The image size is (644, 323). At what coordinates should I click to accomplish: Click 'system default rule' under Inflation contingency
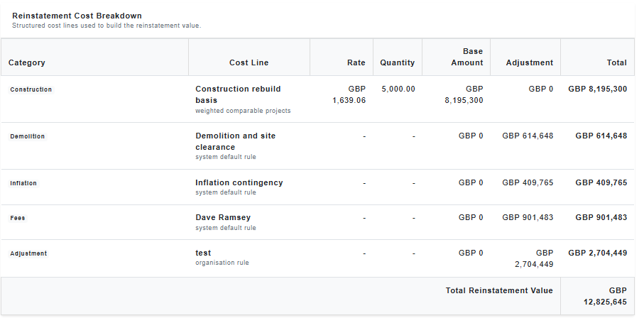tap(226, 192)
